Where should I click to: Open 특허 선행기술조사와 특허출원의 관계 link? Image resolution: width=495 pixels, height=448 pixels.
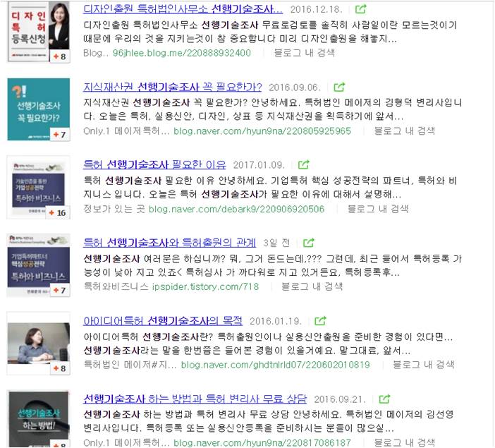click(169, 243)
